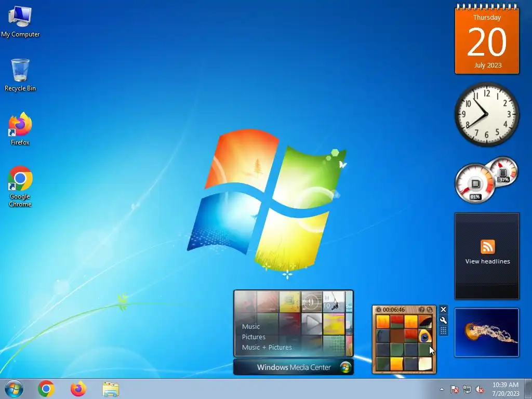Shuffle the picture puzzle tiles
The width and height of the screenshot is (532, 399).
pyautogui.click(x=430, y=310)
